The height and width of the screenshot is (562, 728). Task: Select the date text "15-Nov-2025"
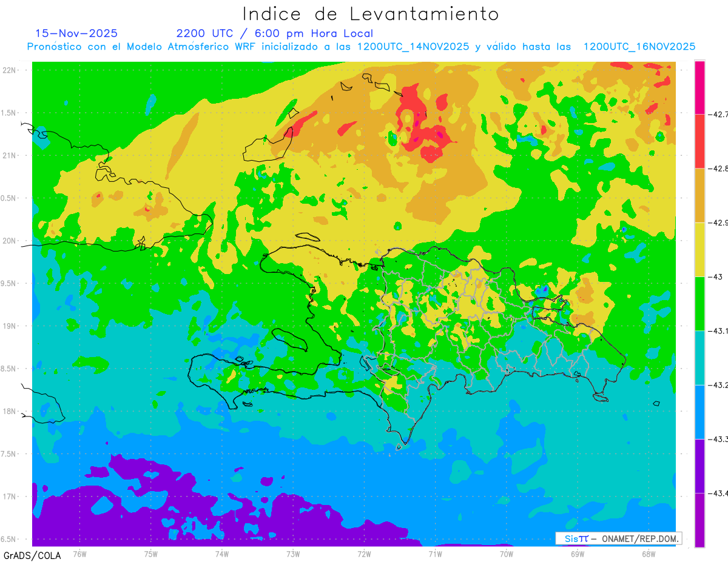76,33
